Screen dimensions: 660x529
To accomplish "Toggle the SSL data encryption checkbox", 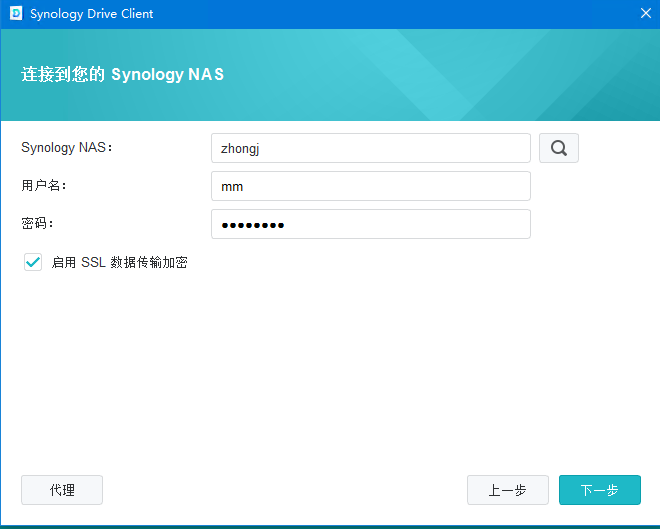I will [x=33, y=262].
